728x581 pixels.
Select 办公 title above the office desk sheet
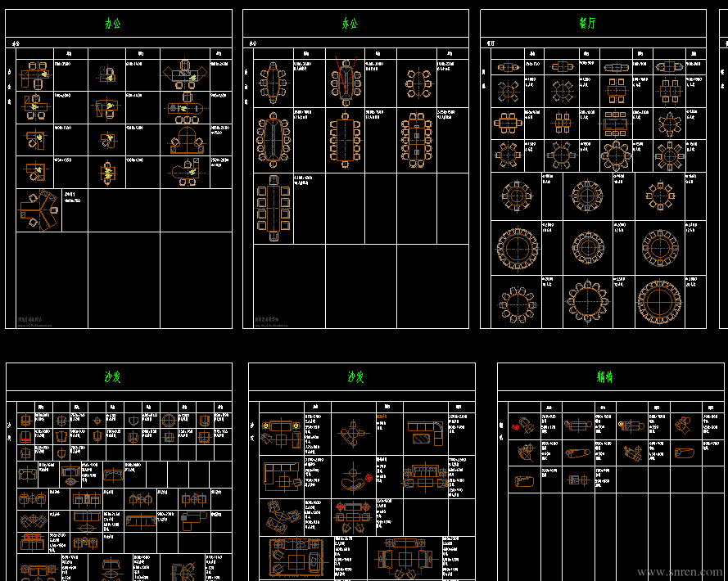coord(113,23)
